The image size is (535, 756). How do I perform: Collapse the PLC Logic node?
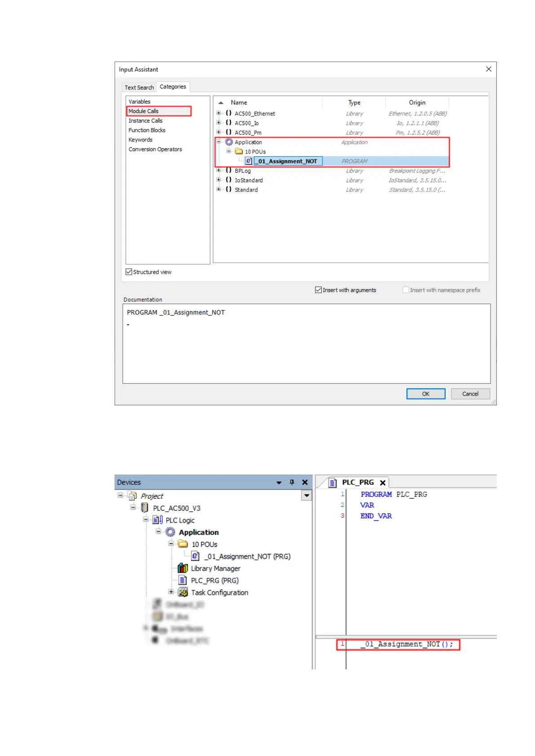pyautogui.click(x=146, y=519)
